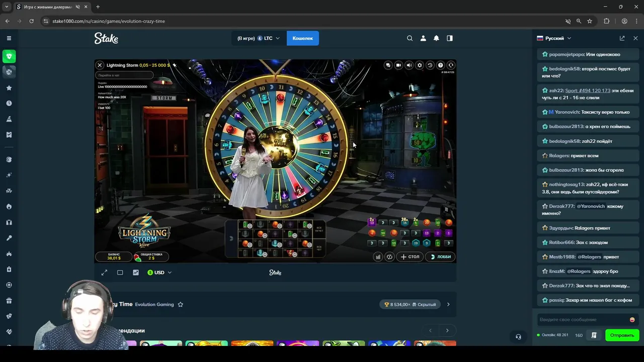Screen dimensions: 644x362
Task: Open the Sport: #494 120 173 bet link
Action: click(x=588, y=90)
